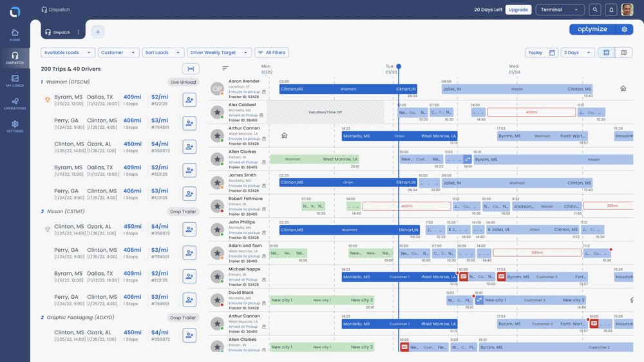Viewport: 644px width, 362px height.
Task: Assign driver to first Walmart Perry-Clinton load #764591
Action: pyautogui.click(x=189, y=123)
